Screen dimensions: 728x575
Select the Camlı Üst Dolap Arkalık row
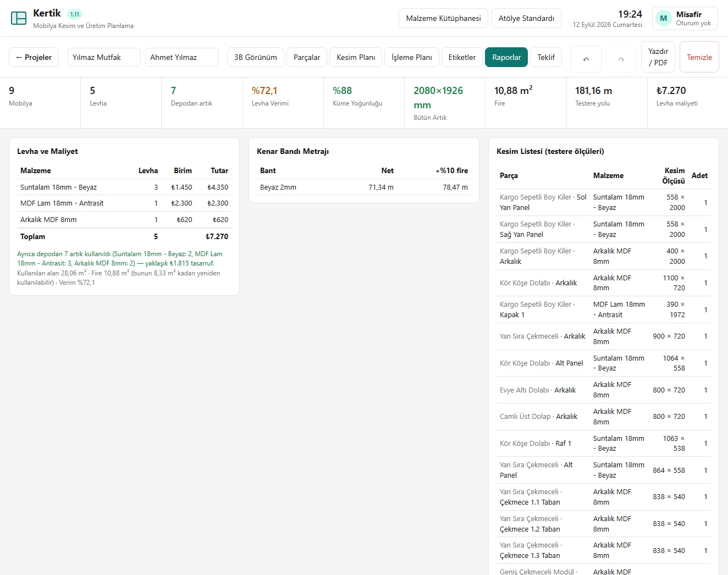604,417
